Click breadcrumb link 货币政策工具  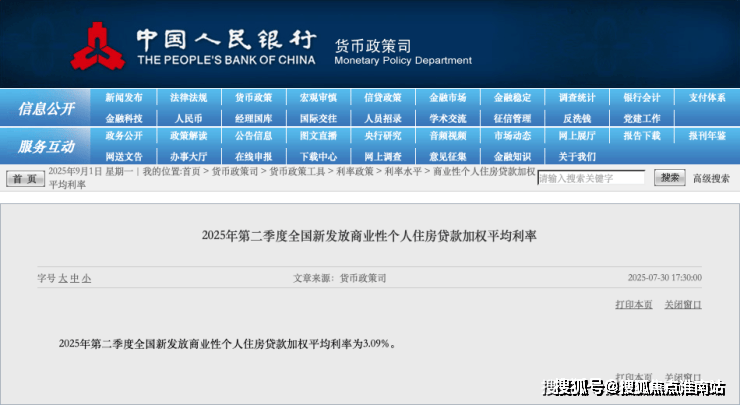(297, 171)
